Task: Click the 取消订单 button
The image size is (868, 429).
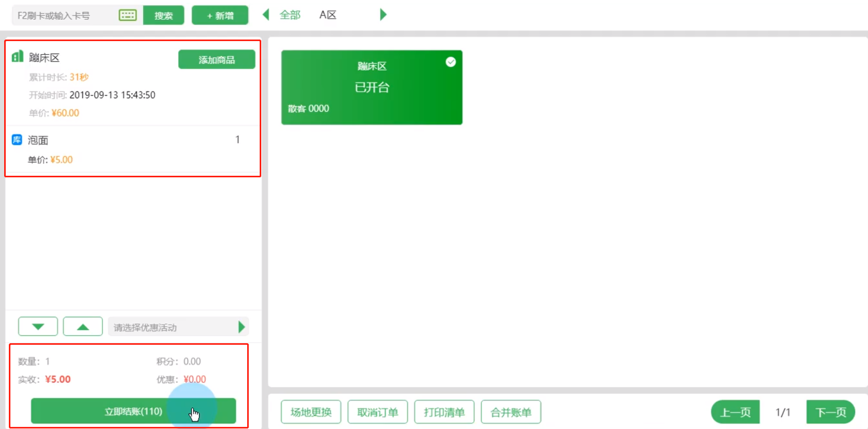Action: (x=378, y=412)
